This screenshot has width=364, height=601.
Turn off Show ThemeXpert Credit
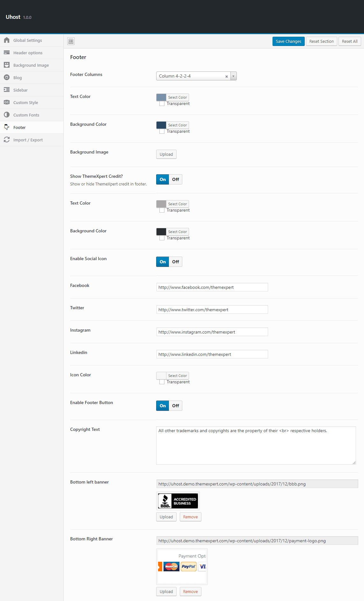pyautogui.click(x=176, y=179)
